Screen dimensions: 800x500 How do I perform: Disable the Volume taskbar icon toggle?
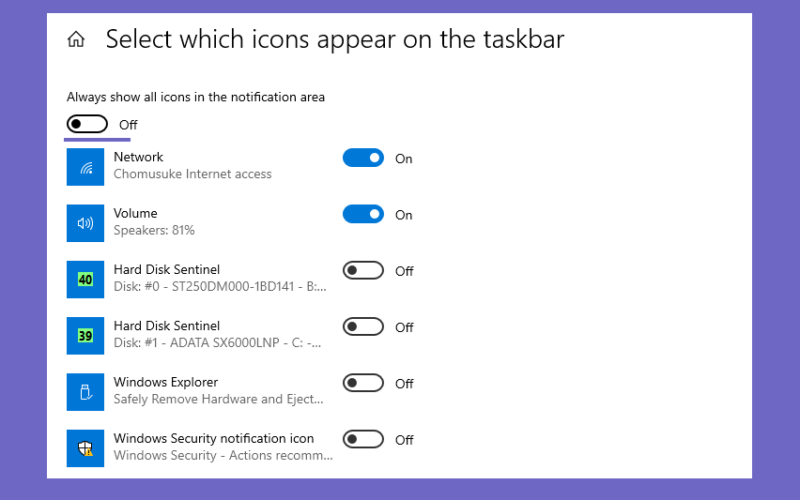click(x=363, y=214)
